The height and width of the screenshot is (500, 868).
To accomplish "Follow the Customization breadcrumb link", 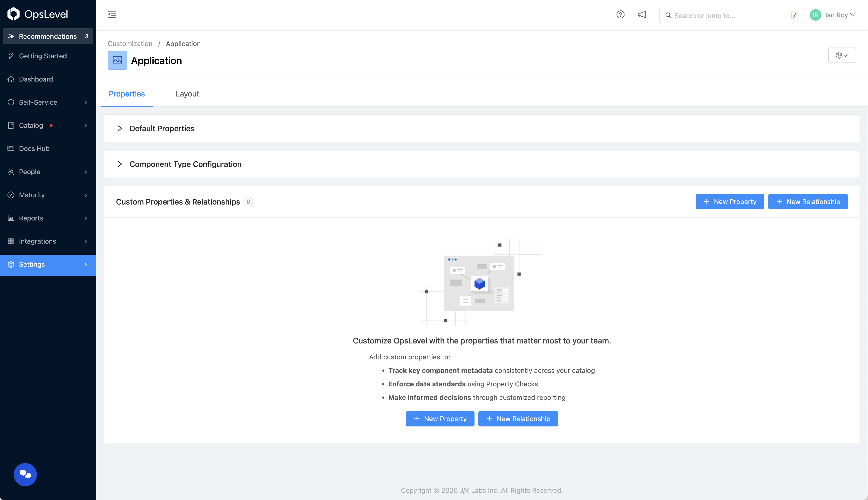I will (x=130, y=44).
